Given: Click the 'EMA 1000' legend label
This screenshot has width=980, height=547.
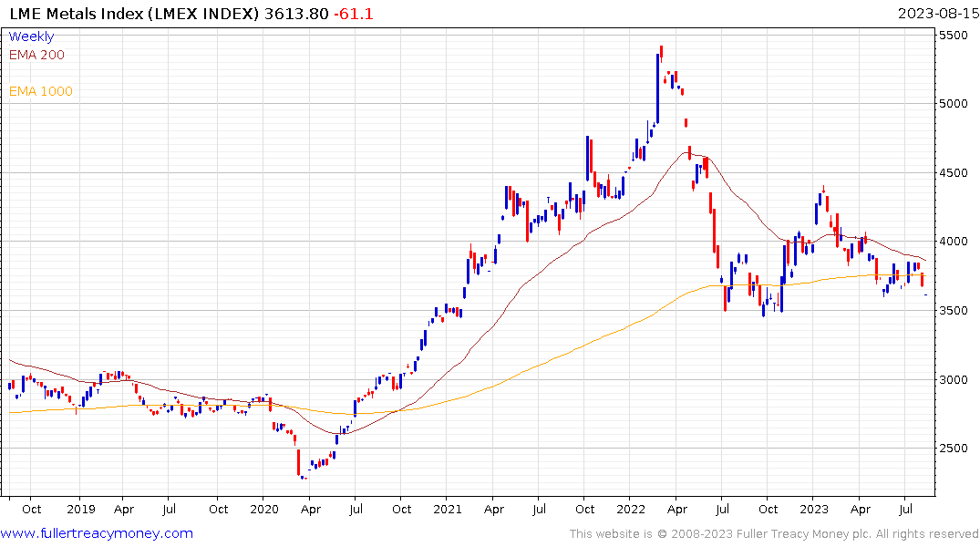Looking at the screenshot, I should pos(41,91).
